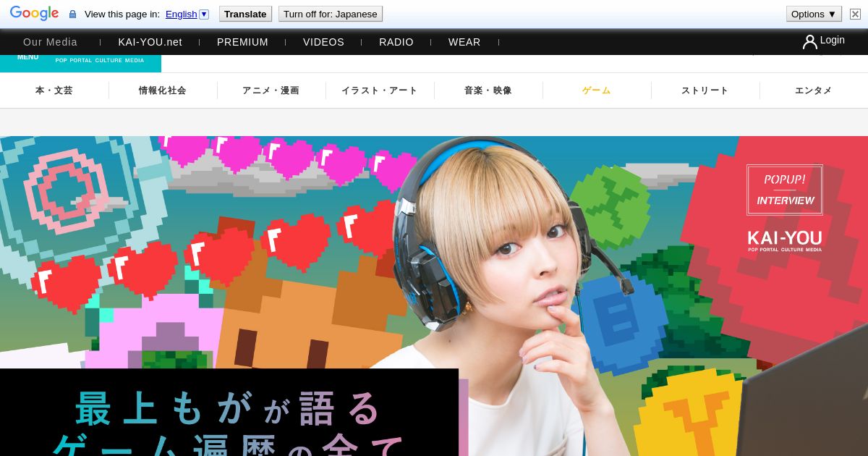868x456 pixels.
Task: Click the secure lock icon
Action: tap(72, 14)
